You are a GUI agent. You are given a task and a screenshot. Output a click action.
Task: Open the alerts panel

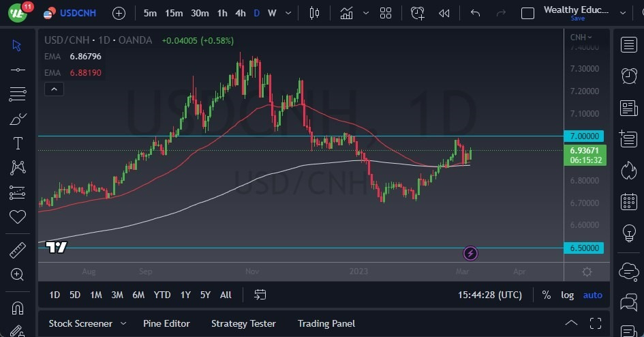point(629,76)
